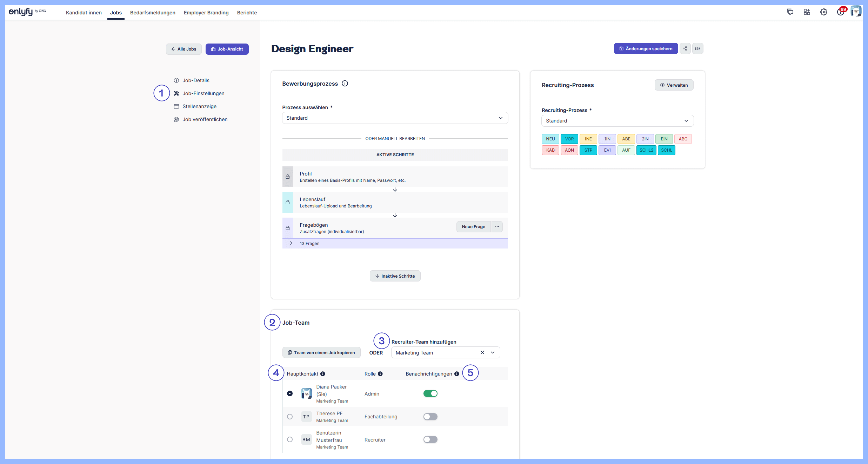This screenshot has width=868, height=464.
Task: Click the info icon beside Bewerbungsprozess
Action: pyautogui.click(x=345, y=84)
